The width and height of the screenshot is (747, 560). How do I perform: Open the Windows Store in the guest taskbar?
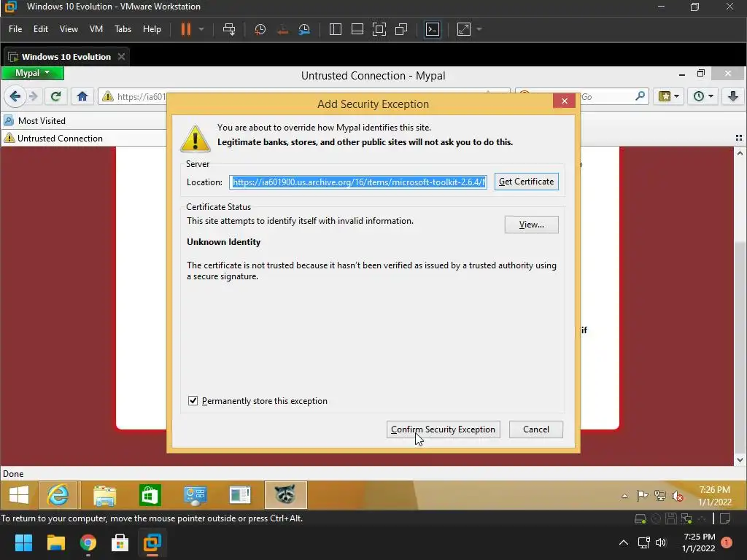pos(150,495)
